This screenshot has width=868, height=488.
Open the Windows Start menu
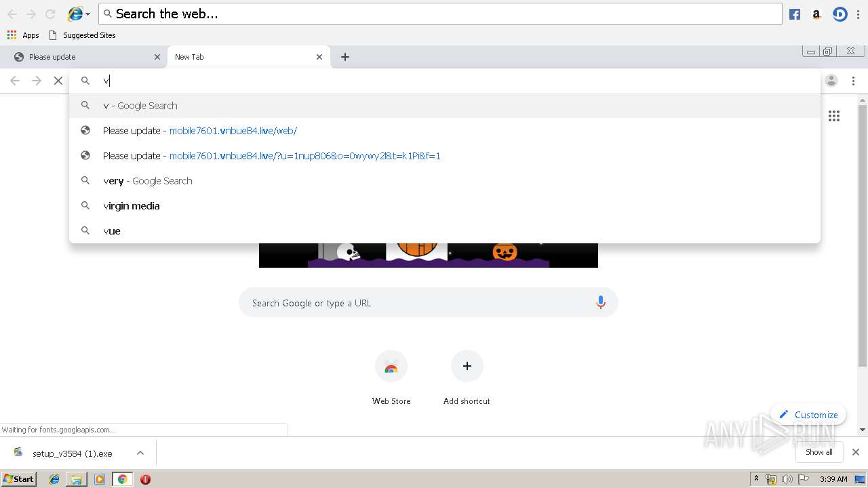point(18,479)
